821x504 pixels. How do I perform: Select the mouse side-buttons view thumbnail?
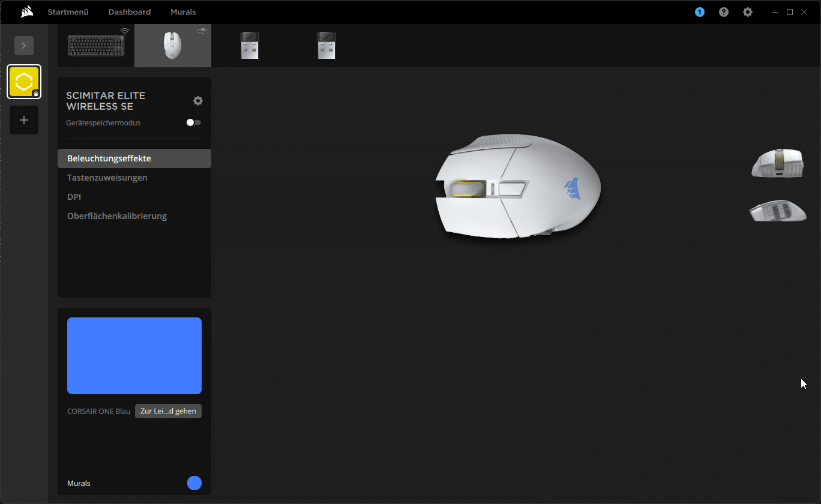778,211
